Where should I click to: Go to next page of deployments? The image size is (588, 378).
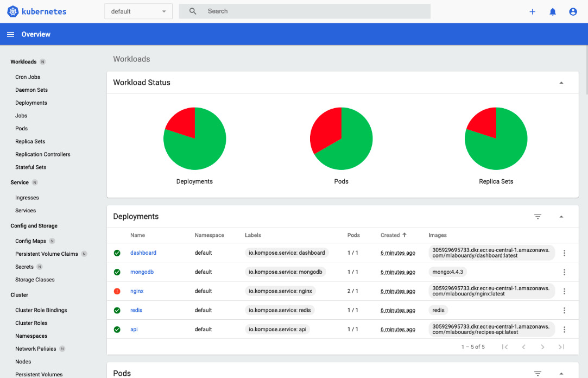point(542,347)
